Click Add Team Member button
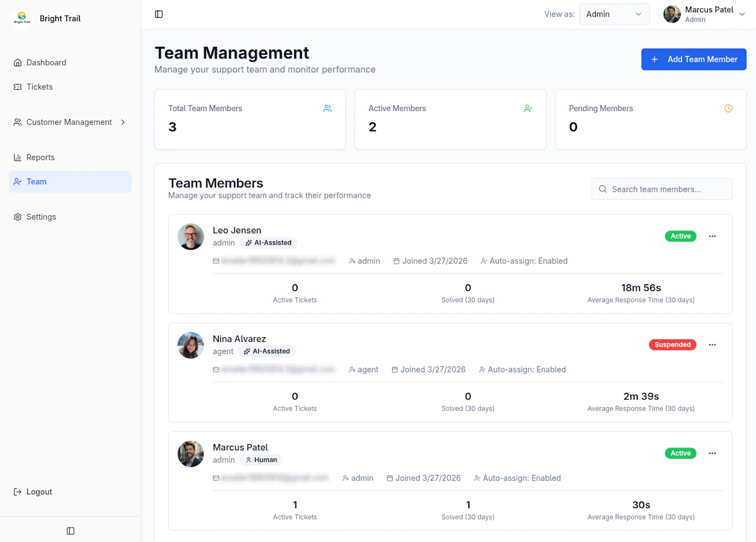The width and height of the screenshot is (756, 542). (694, 59)
